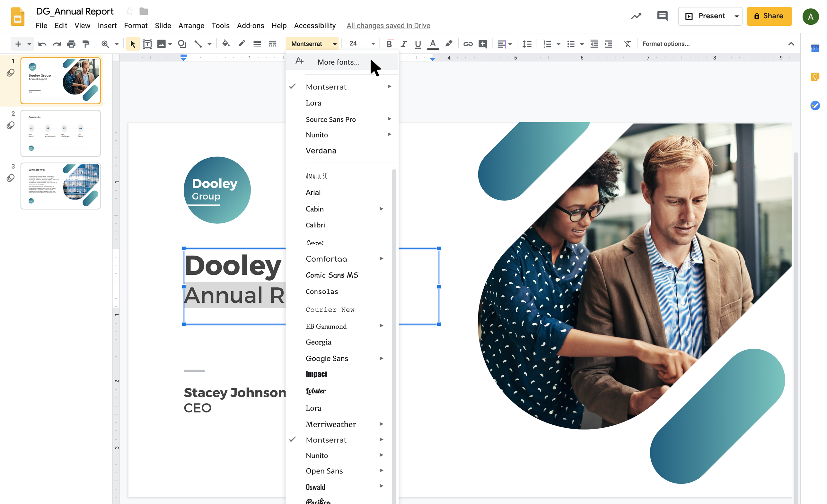Toggle underline formatting
Screen dimensions: 827x504
pyautogui.click(x=418, y=44)
